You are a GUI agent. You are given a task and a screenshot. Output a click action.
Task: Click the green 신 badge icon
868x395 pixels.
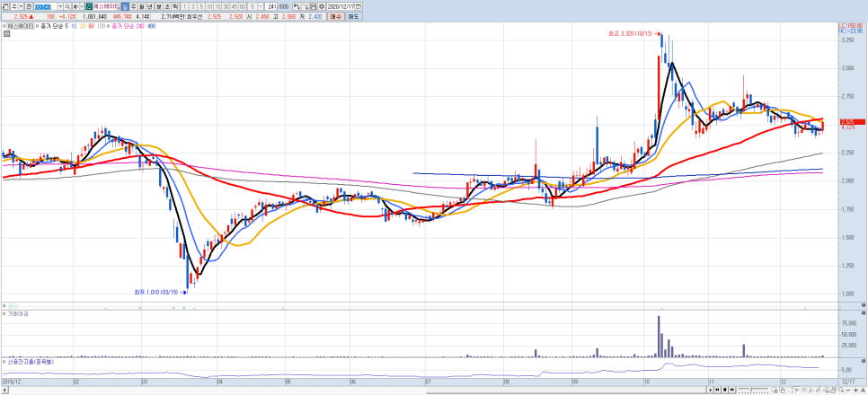click(x=88, y=6)
